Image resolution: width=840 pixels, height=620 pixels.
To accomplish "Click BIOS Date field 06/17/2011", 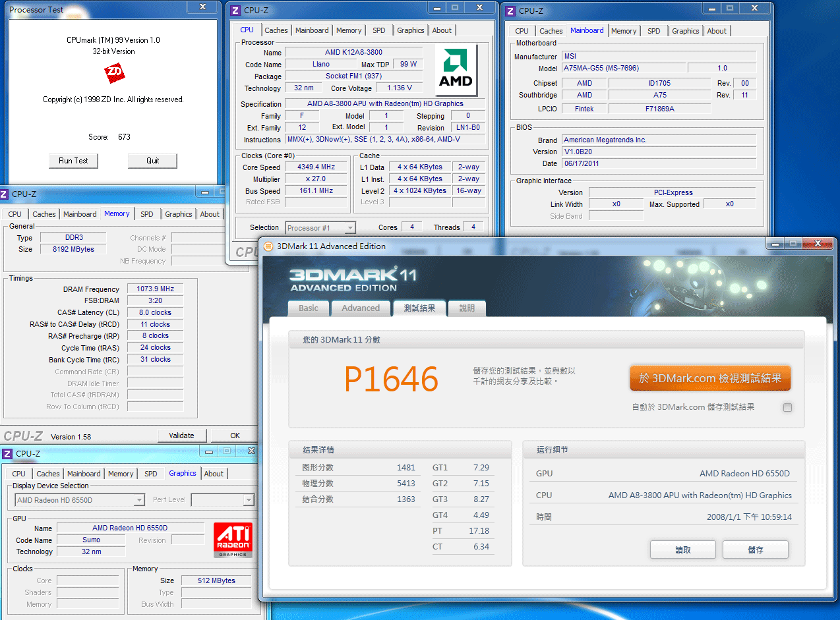I will click(x=659, y=164).
